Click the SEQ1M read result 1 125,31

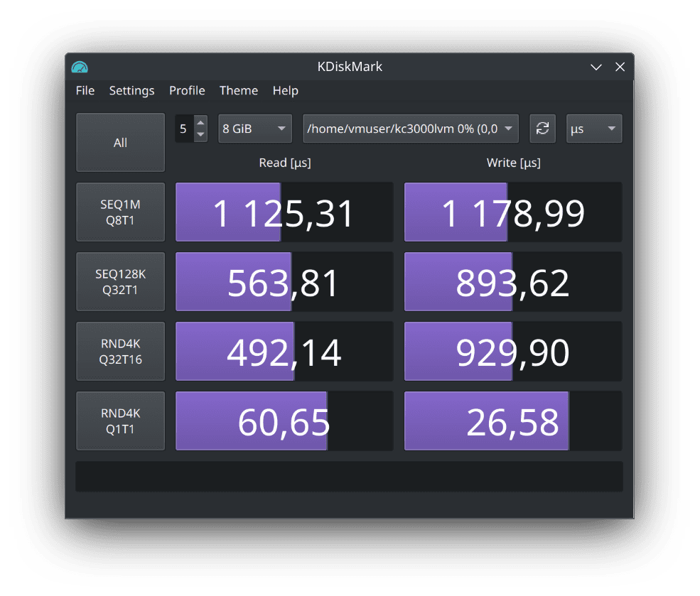[284, 212]
